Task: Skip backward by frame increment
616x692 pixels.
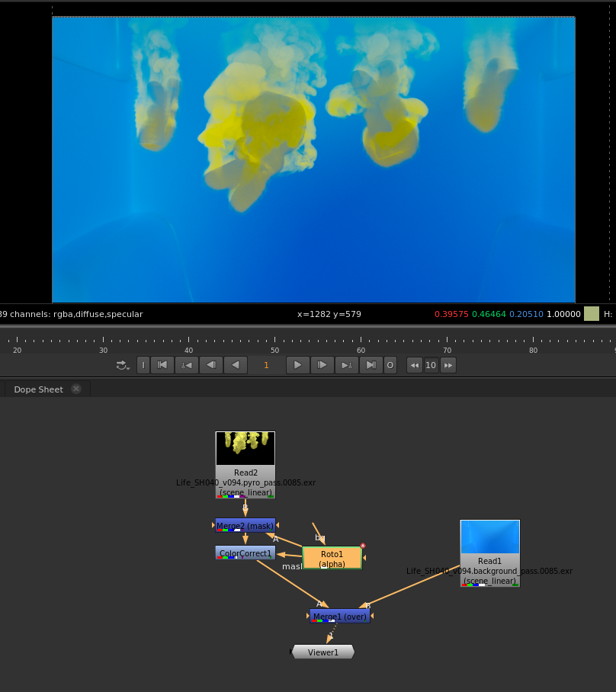Action: pos(415,365)
